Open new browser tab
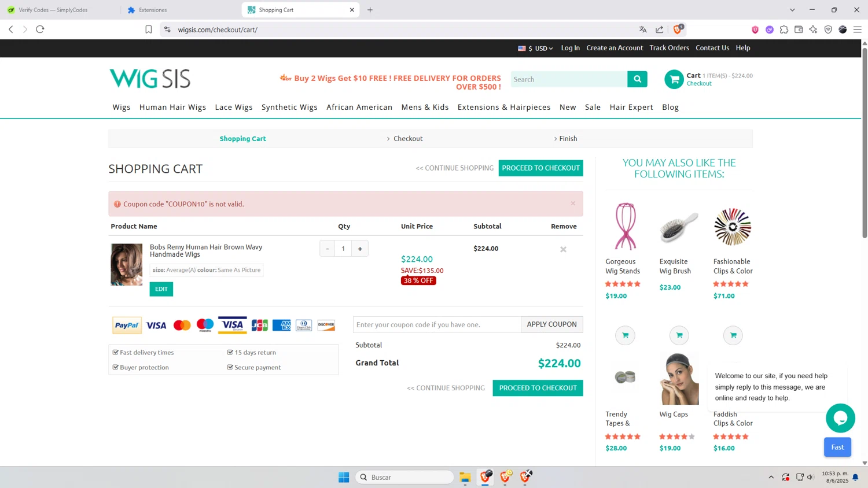The height and width of the screenshot is (488, 868). point(370,10)
